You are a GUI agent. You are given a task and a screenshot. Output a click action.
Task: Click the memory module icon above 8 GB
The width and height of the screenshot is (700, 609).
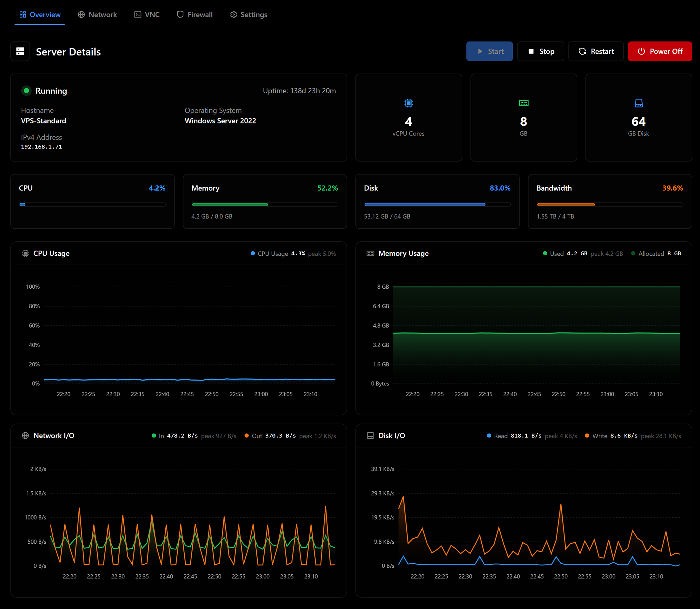pos(524,103)
